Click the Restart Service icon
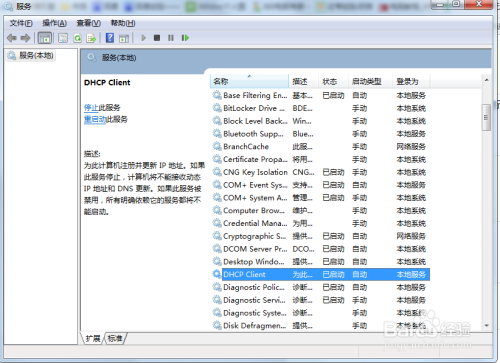The height and width of the screenshot is (363, 500). pyautogui.click(x=185, y=38)
